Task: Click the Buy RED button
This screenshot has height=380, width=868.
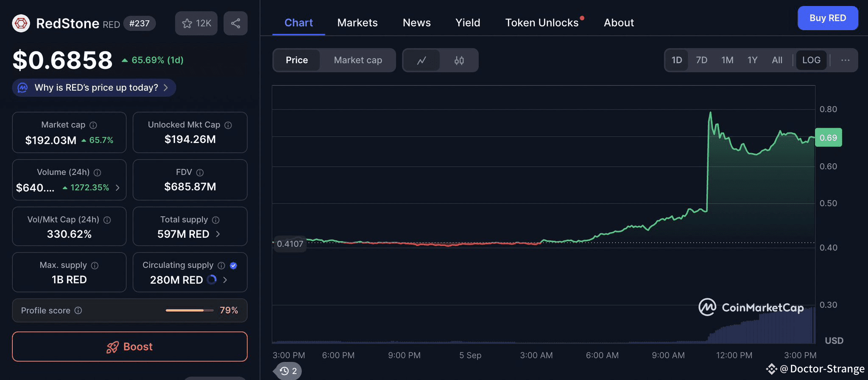Action: [x=828, y=18]
